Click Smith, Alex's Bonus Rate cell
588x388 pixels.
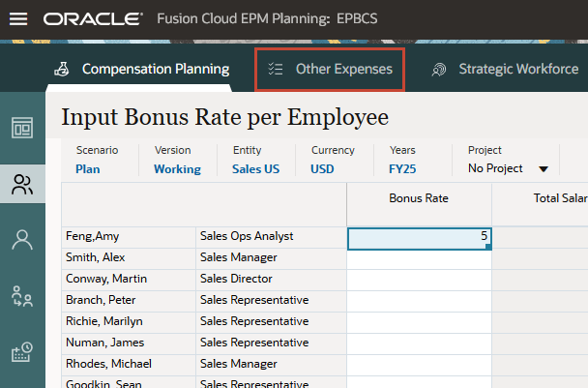[418, 258]
